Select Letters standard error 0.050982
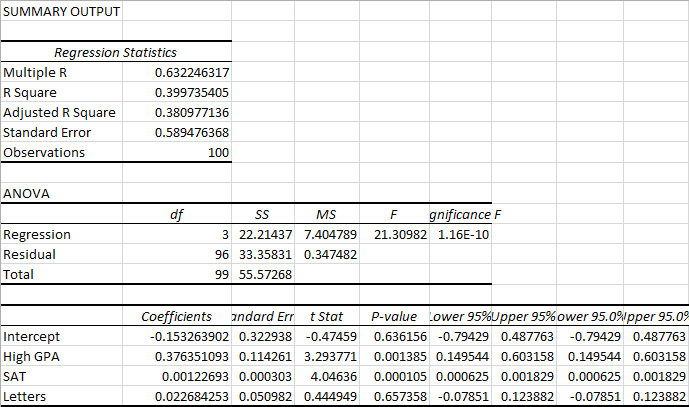 [263, 396]
